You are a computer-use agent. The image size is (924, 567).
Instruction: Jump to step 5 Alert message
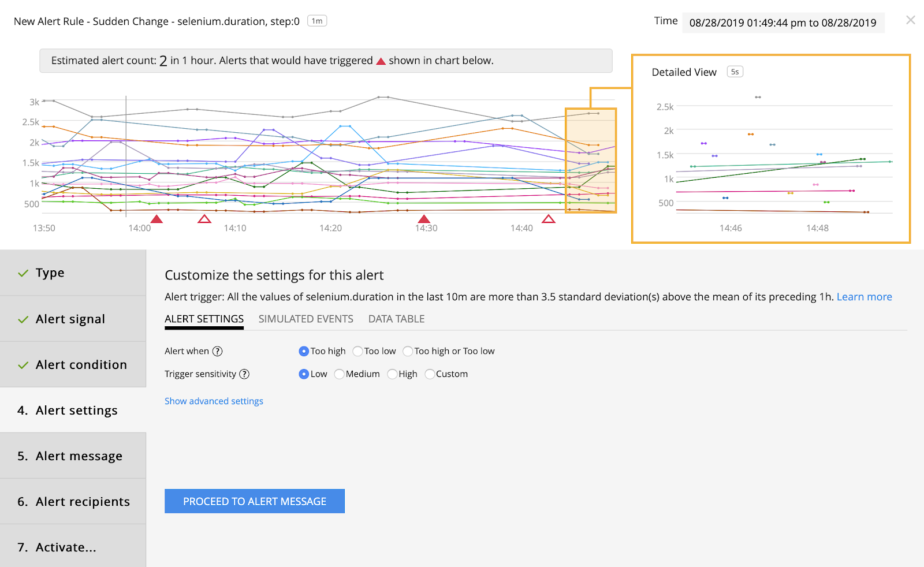coord(73,456)
